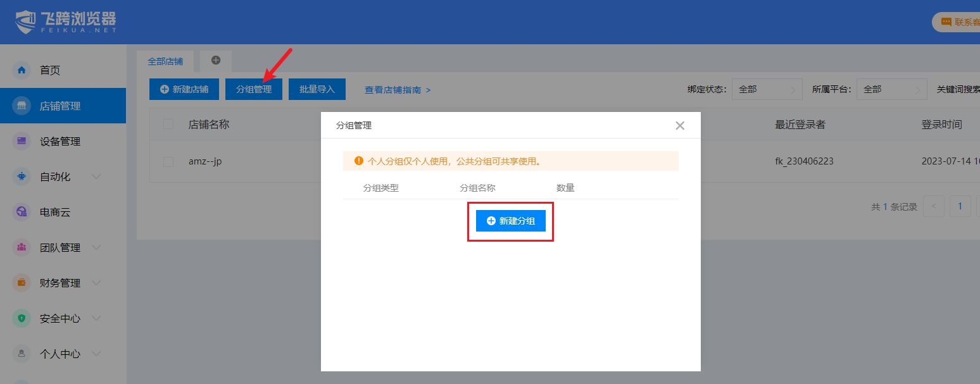This screenshot has width=980, height=384.
Task: Switch to the 全部店铺 tab
Action: (165, 61)
